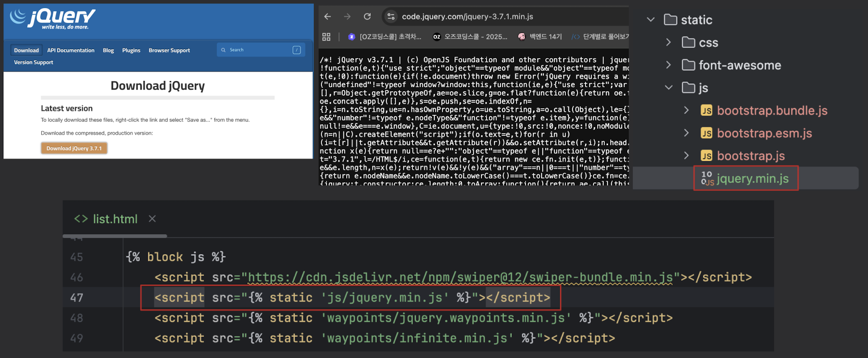Open the Blog nav item
The width and height of the screenshot is (868, 358).
tap(108, 50)
